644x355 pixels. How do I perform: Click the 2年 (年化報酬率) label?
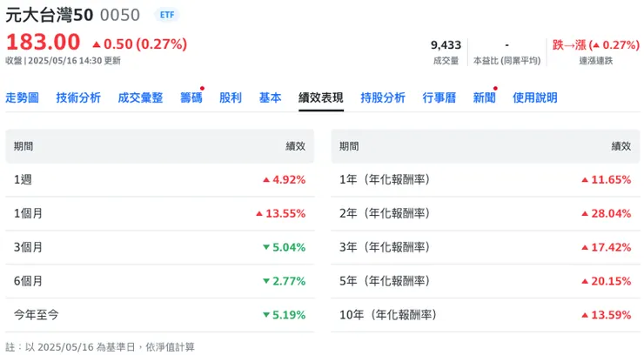pyautogui.click(x=385, y=213)
